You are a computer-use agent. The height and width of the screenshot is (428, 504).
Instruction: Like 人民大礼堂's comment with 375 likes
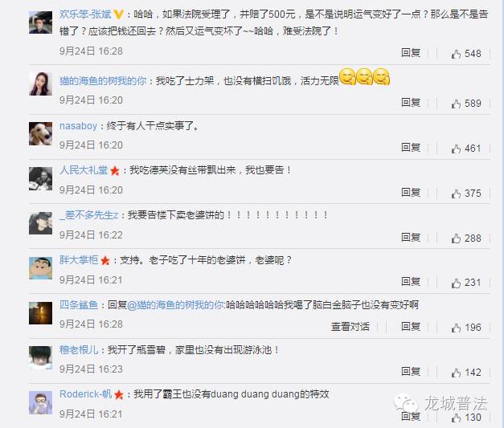(x=456, y=194)
